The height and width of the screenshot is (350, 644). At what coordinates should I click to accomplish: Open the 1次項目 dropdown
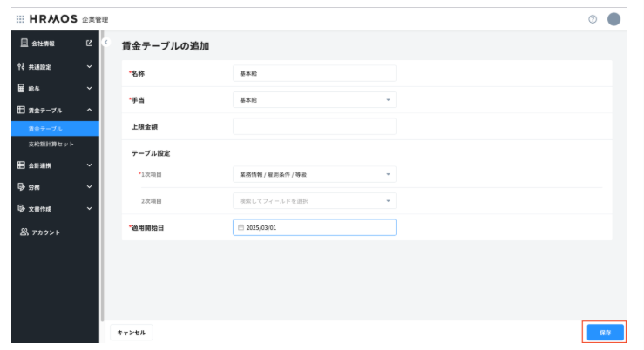click(x=314, y=174)
